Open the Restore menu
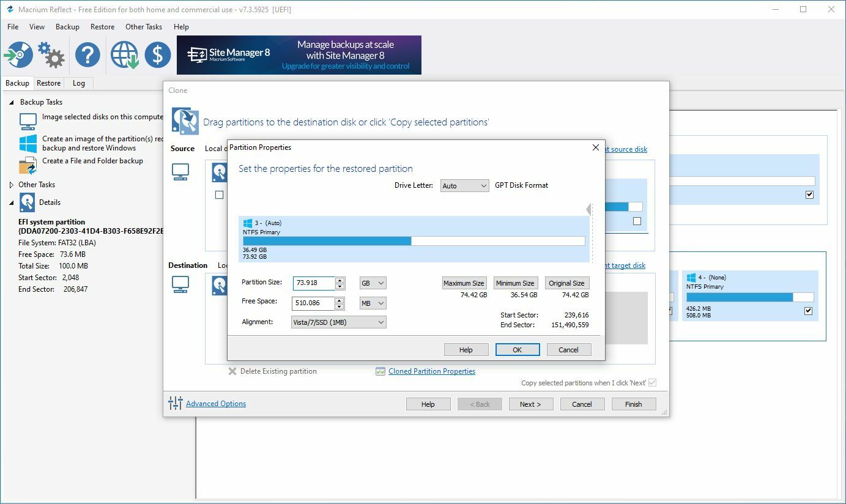 [102, 27]
